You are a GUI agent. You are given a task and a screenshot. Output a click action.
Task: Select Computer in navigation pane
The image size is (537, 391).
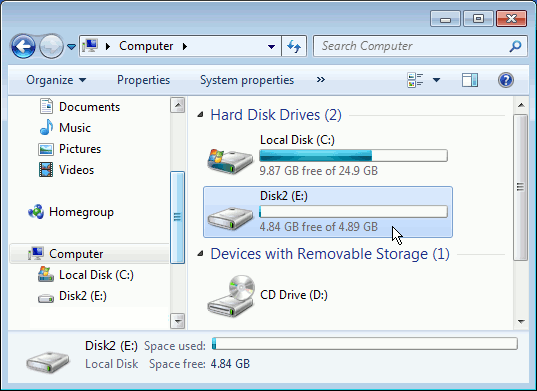(x=76, y=254)
